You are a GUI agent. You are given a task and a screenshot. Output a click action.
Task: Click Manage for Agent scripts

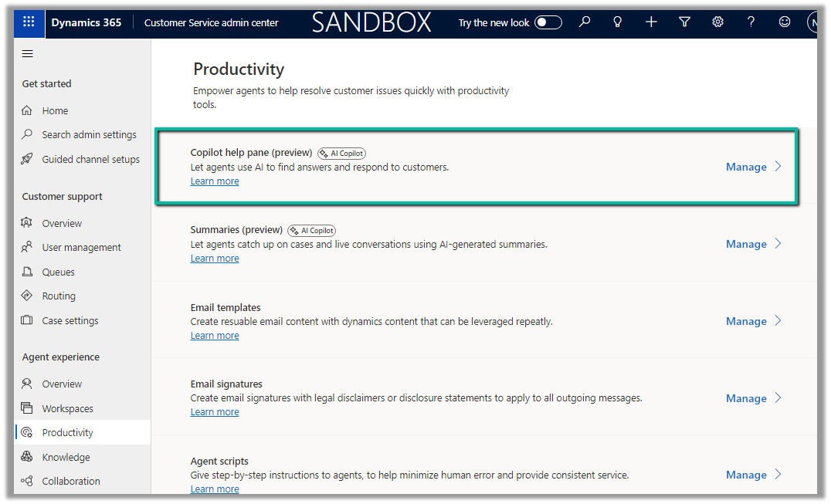point(746,475)
